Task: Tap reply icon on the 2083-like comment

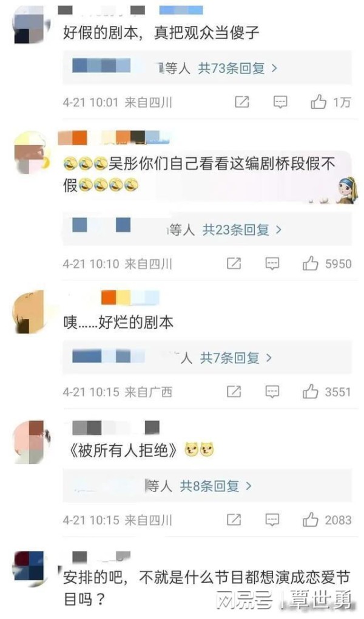Action: 272,520
